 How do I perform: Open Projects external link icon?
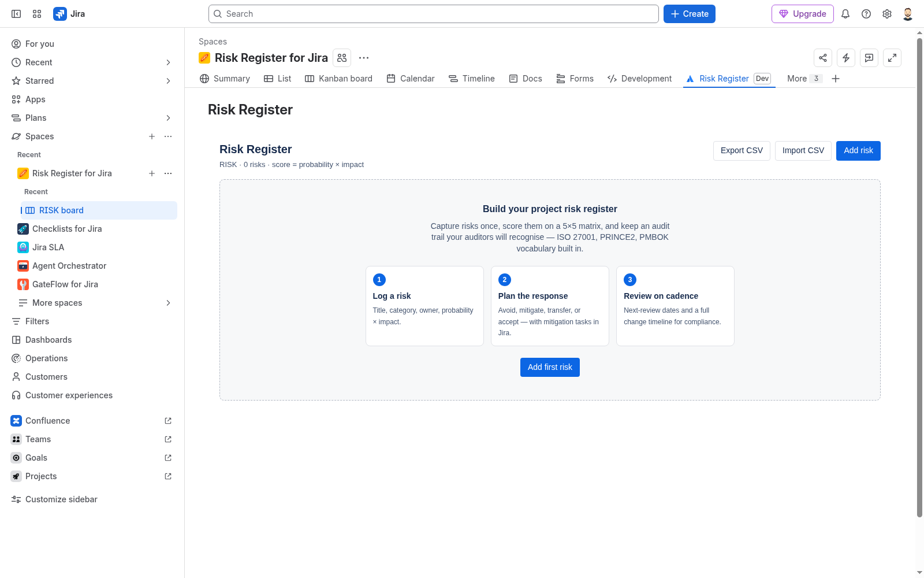point(168,476)
